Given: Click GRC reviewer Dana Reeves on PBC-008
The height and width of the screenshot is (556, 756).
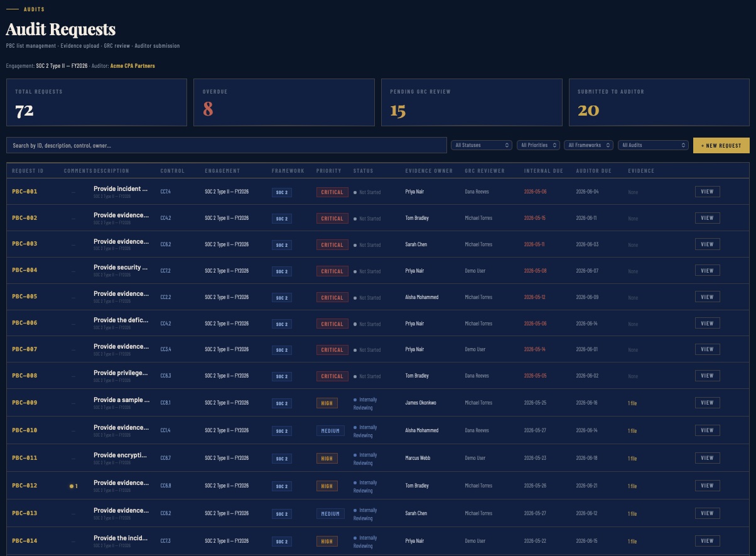Looking at the screenshot, I should [x=477, y=376].
